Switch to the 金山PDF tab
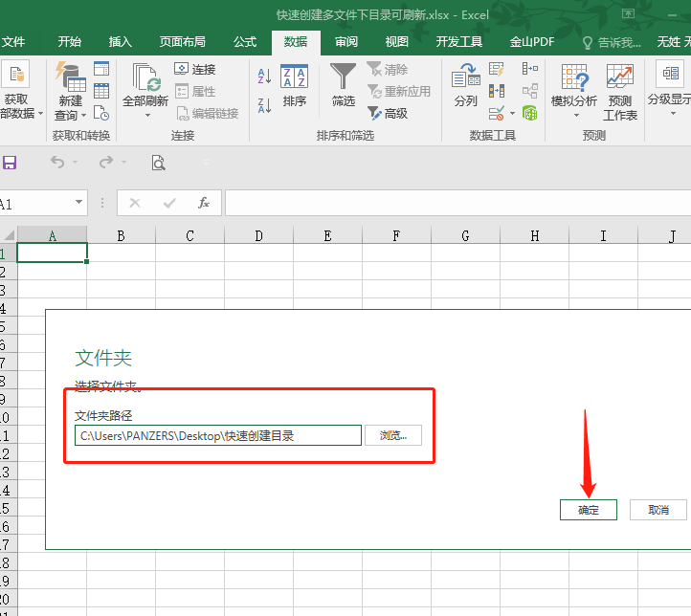This screenshot has width=691, height=616. (531, 42)
